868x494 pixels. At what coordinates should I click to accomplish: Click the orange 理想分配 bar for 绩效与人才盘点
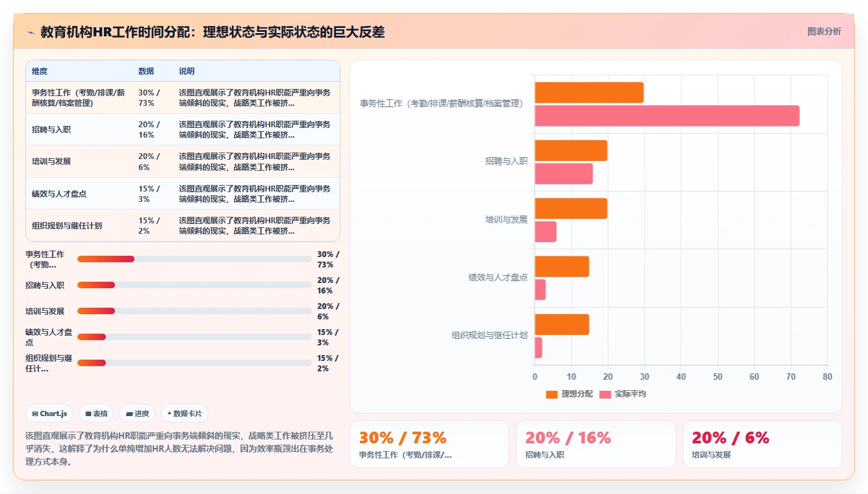[x=562, y=267]
